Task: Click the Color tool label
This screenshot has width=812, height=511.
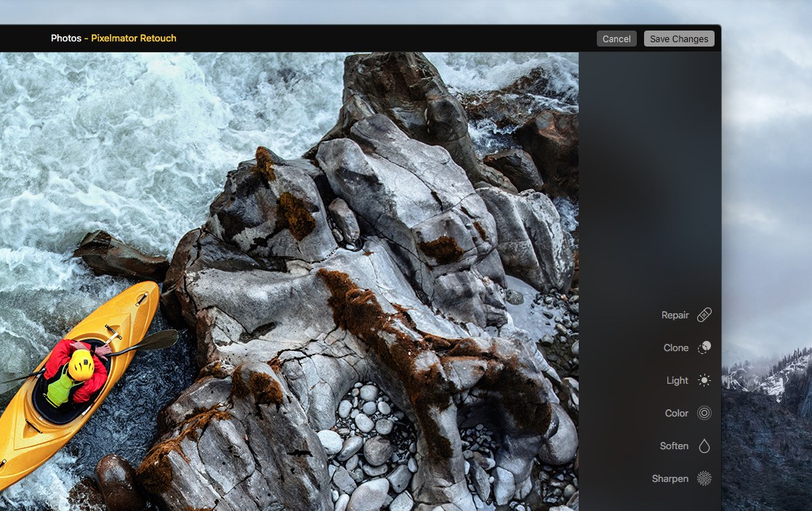Action: 677,413
